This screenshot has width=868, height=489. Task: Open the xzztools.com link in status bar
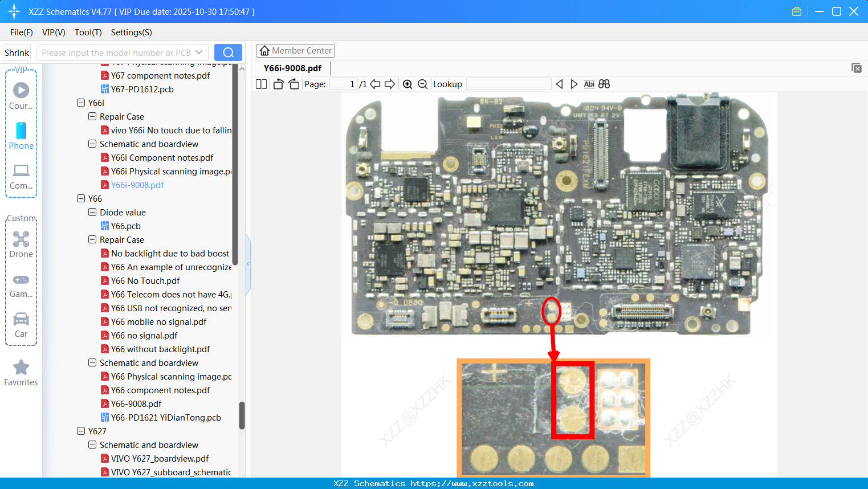[x=472, y=483]
